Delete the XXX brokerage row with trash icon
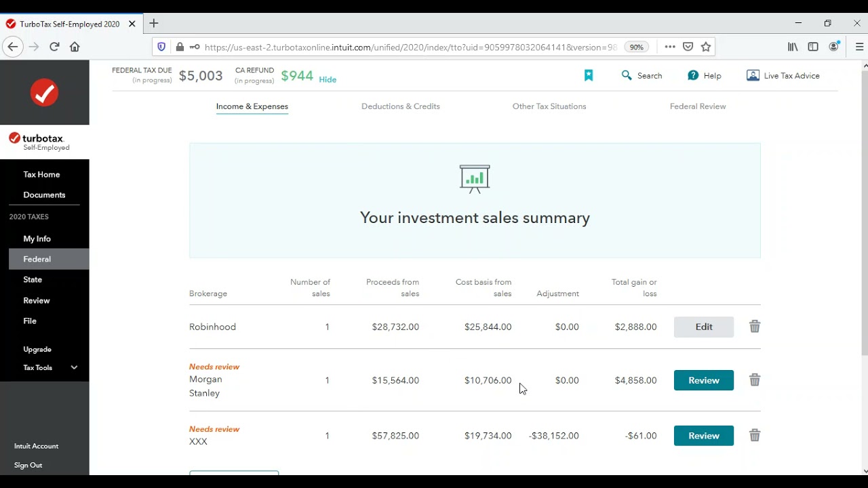Image resolution: width=868 pixels, height=488 pixels. coord(755,435)
